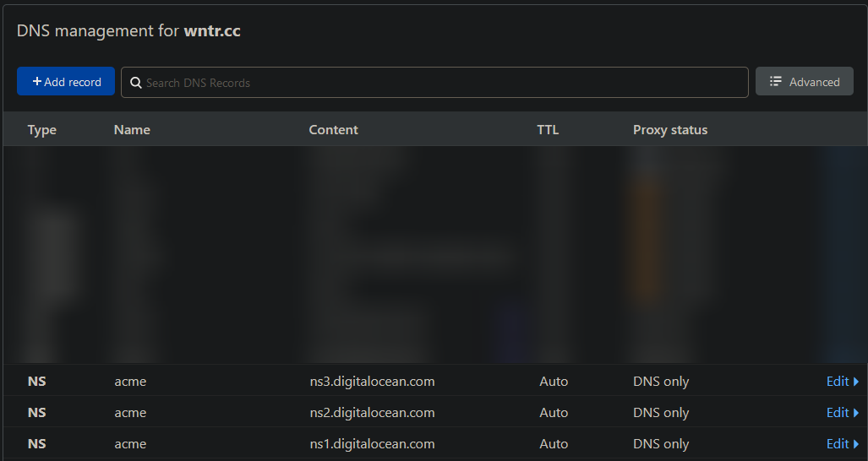
Task: Sort by the Type column header
Action: pos(41,130)
